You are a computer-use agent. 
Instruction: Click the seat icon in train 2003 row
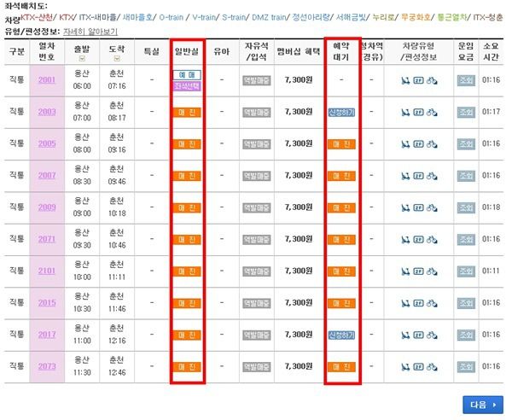point(405,113)
